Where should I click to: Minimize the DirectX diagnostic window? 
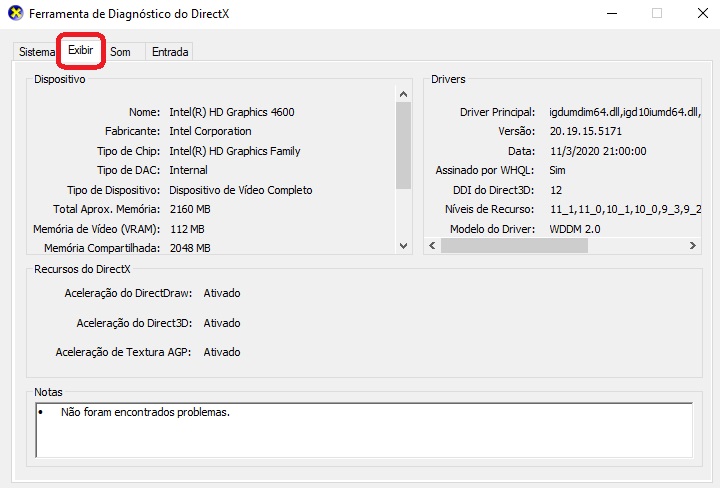coord(610,14)
